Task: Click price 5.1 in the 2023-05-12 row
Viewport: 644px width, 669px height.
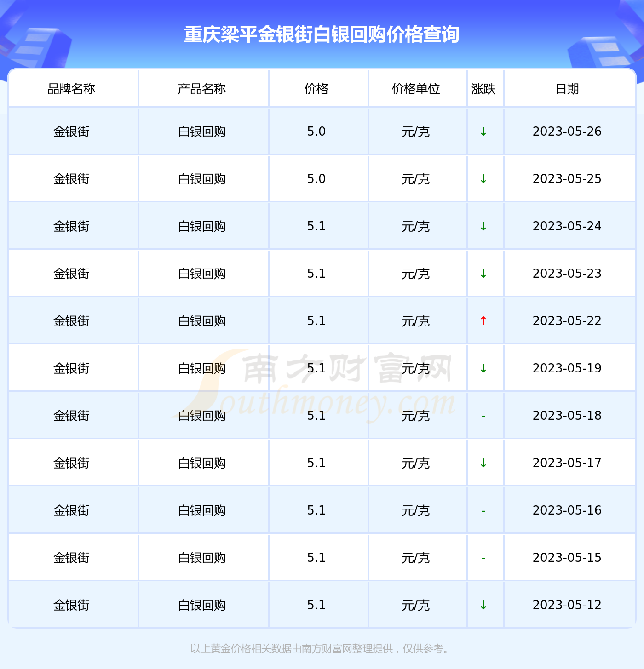Action: point(316,605)
